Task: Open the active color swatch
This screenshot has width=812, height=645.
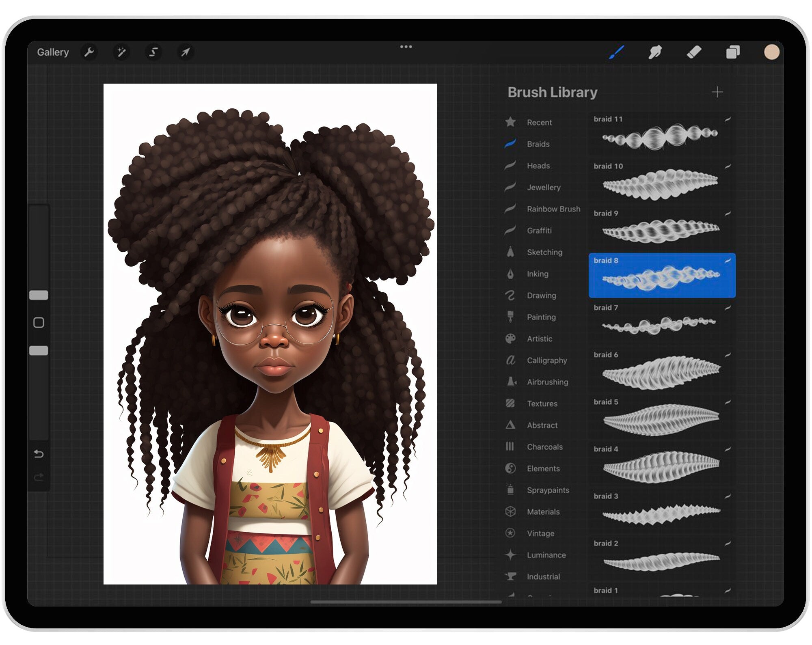Action: (771, 52)
